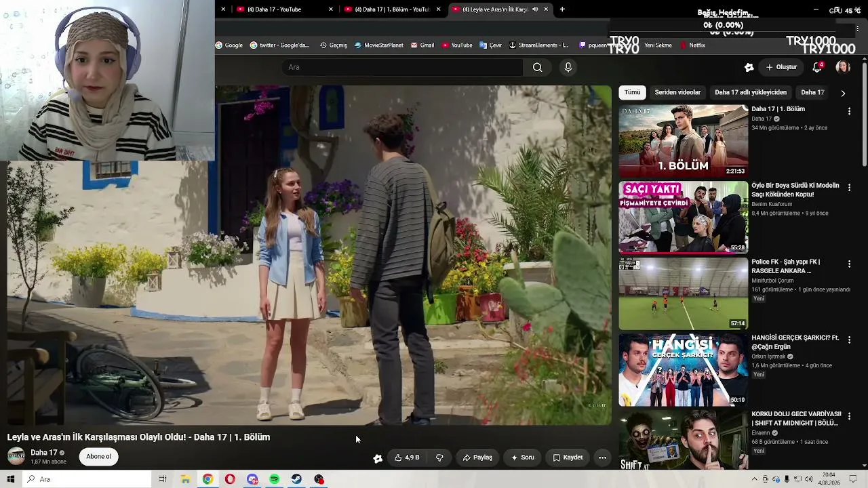The height and width of the screenshot is (488, 868).
Task: Open the account avatar menu
Action: pos(843,67)
